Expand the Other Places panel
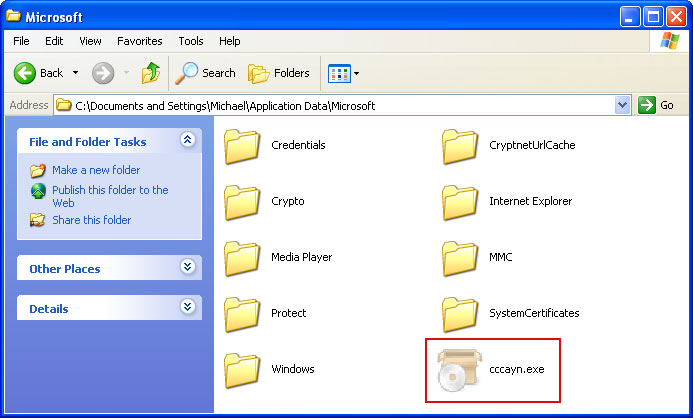 pyautogui.click(x=187, y=266)
